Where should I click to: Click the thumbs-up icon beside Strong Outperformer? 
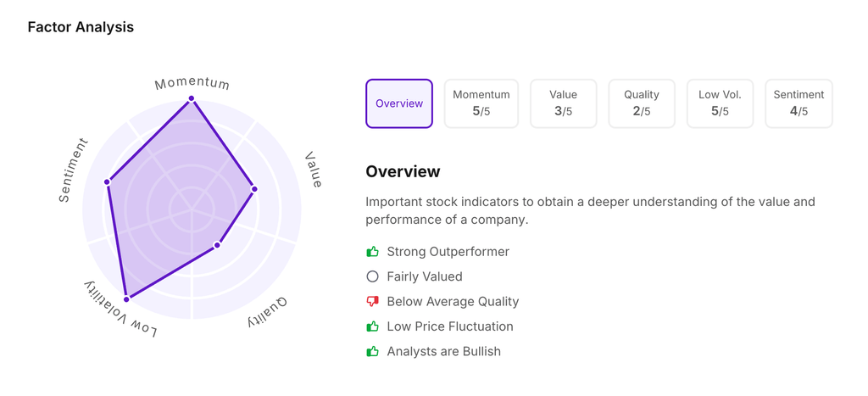pyautogui.click(x=372, y=252)
